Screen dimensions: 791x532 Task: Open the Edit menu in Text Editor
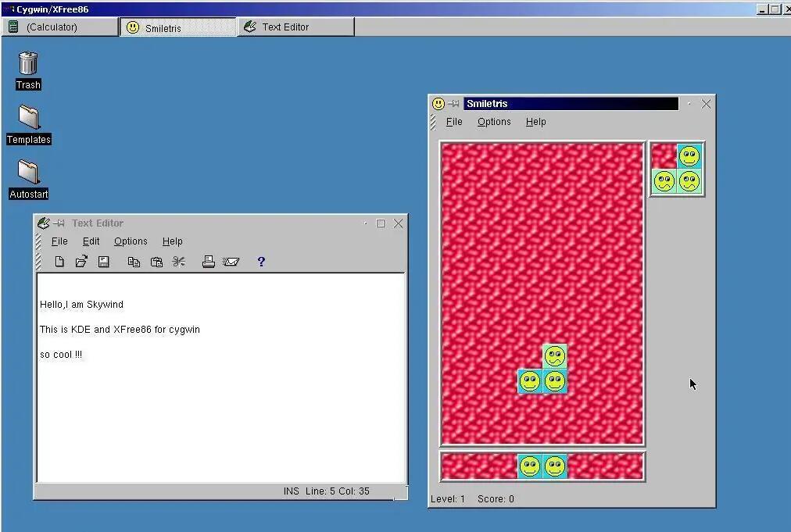click(x=91, y=241)
